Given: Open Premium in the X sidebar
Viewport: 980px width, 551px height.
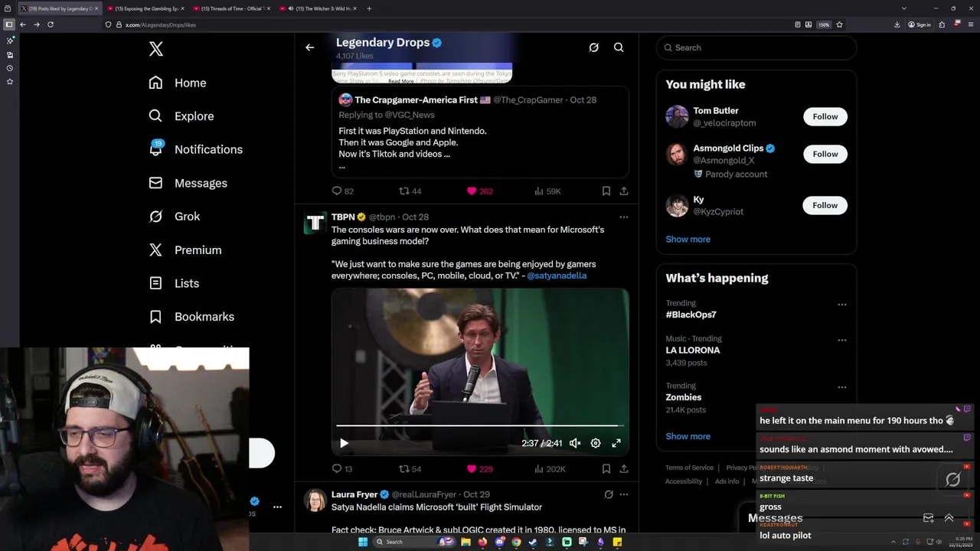Looking at the screenshot, I should click(x=185, y=250).
